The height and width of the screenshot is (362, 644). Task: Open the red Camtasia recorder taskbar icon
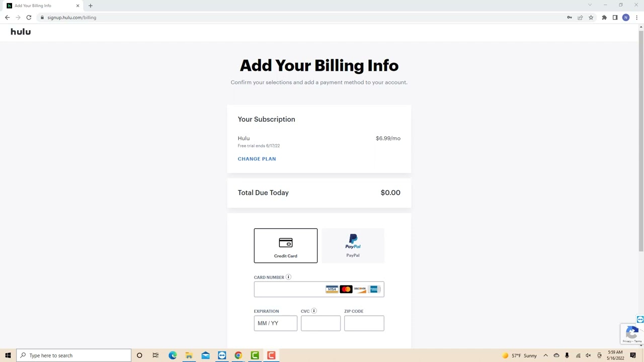tap(271, 355)
